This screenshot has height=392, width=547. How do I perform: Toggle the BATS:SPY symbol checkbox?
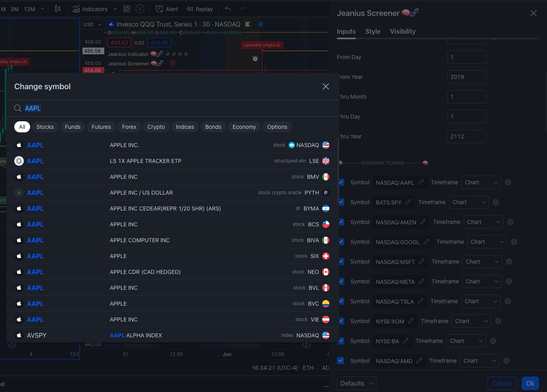click(341, 202)
